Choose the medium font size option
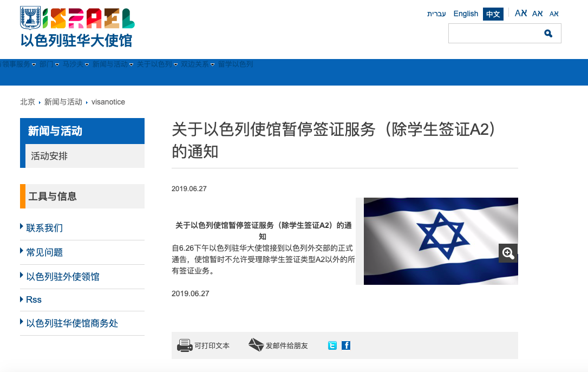 (537, 14)
